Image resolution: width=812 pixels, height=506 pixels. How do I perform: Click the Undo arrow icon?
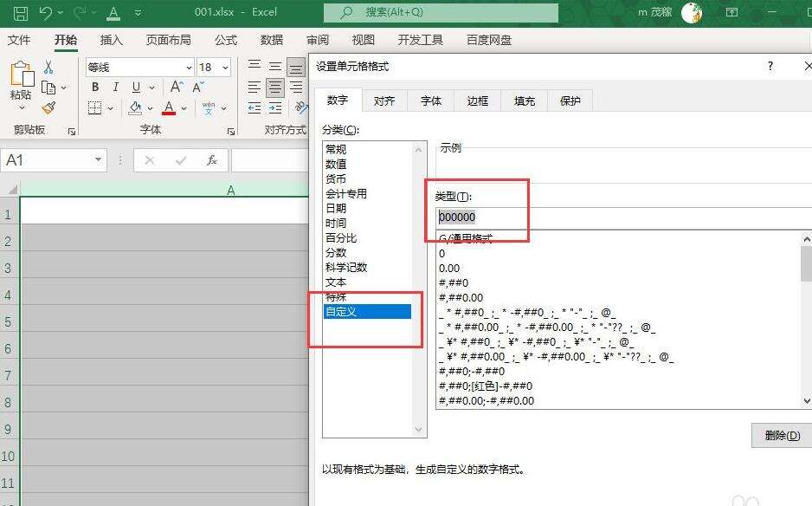pyautogui.click(x=46, y=13)
